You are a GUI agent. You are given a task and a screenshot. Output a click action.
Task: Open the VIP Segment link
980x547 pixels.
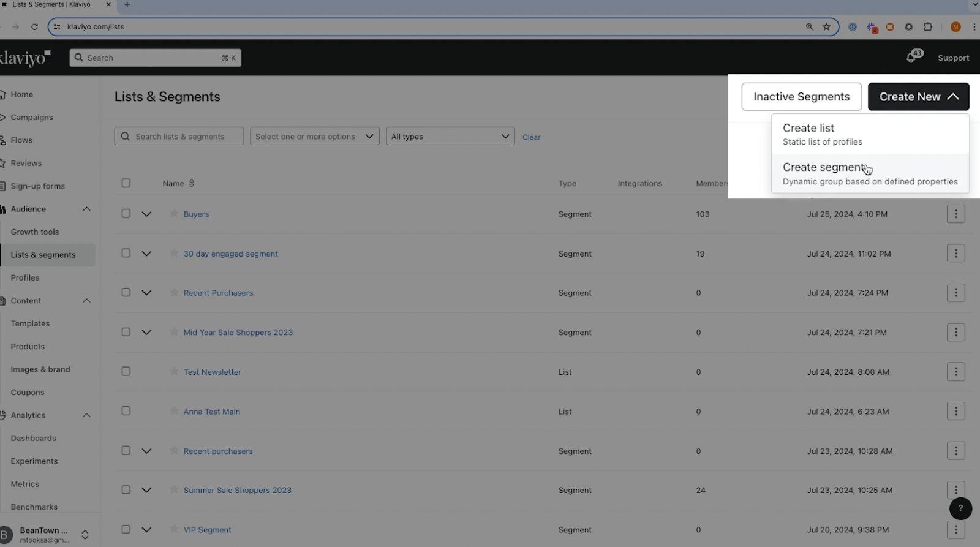(207, 530)
